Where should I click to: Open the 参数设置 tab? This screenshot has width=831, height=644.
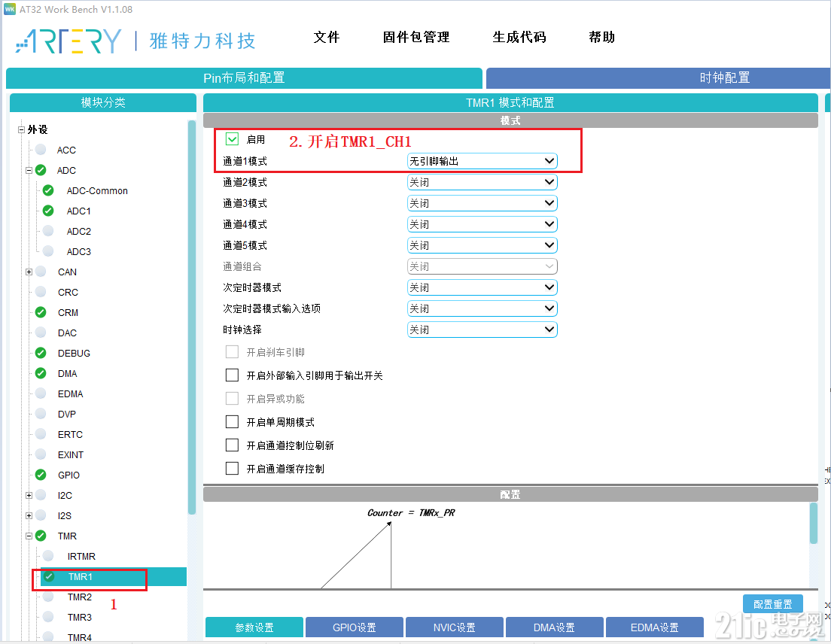(x=254, y=627)
